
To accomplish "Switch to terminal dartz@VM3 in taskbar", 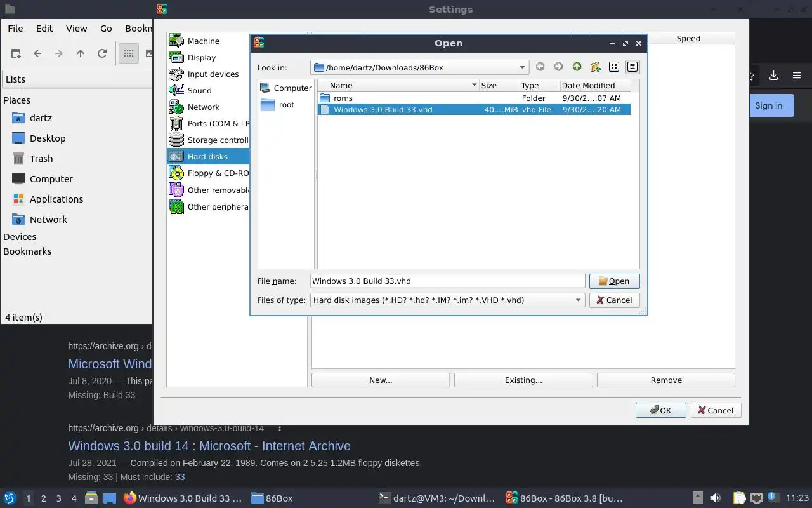I will point(436,498).
